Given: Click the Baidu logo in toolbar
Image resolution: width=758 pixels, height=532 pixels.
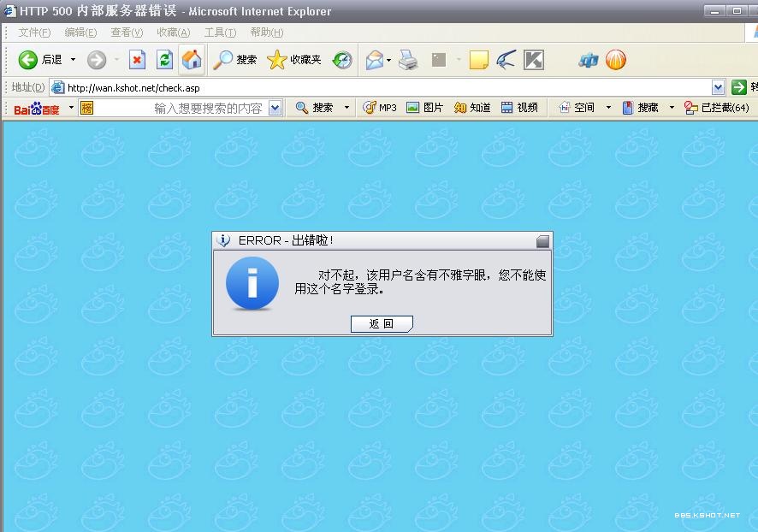Looking at the screenshot, I should point(37,109).
